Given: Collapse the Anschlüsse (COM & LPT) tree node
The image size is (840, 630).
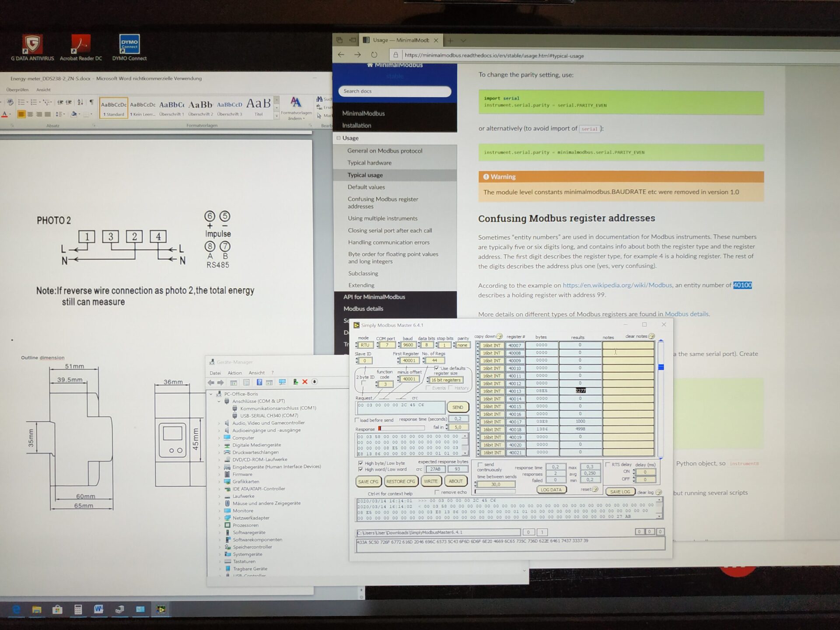Looking at the screenshot, I should 219,401.
